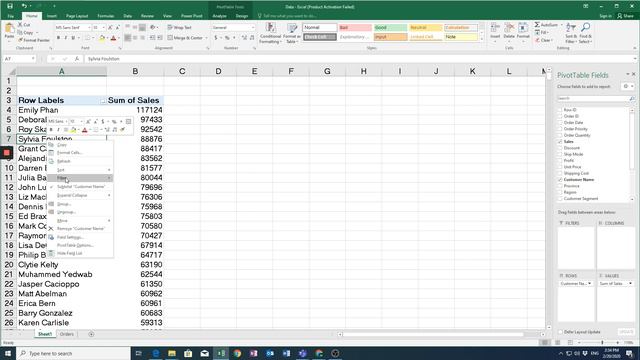
Task: Click the AutoSum sigma icon
Action: (x=537, y=25)
